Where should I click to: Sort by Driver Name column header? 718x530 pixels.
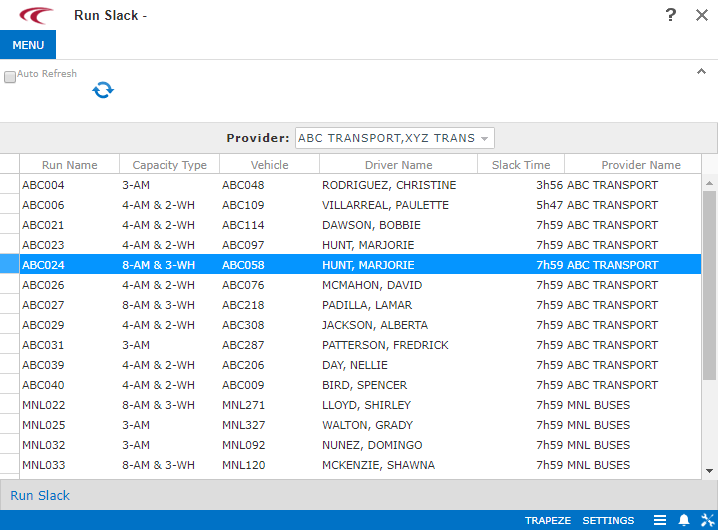[398, 164]
